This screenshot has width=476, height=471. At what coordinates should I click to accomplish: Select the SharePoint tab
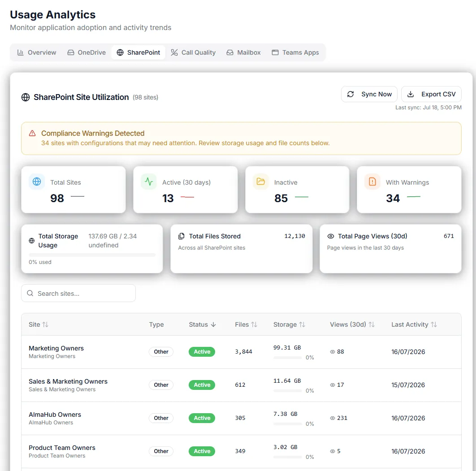(x=138, y=52)
